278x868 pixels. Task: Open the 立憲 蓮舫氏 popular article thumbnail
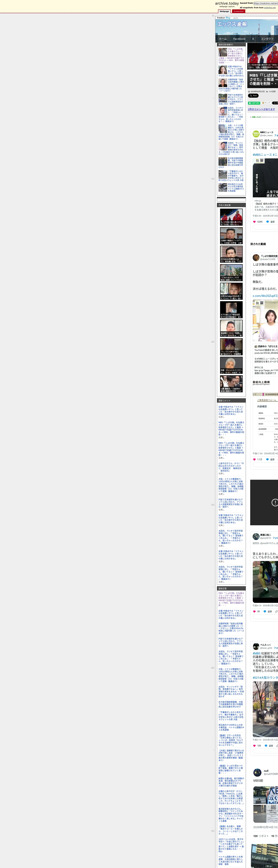coord(231,384)
